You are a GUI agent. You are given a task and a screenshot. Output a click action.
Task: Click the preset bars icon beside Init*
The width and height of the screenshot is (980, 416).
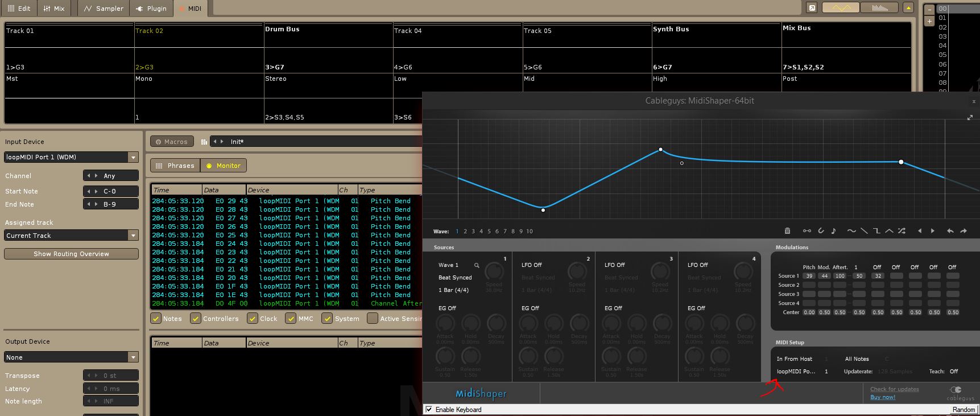pyautogui.click(x=204, y=142)
